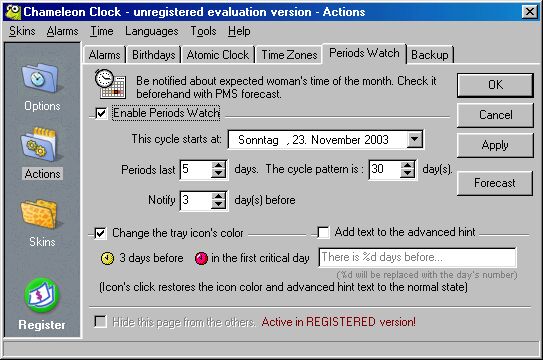Screen dimensions: 543x360
Task: Decrease Notify days before value
Action: tap(218, 205)
